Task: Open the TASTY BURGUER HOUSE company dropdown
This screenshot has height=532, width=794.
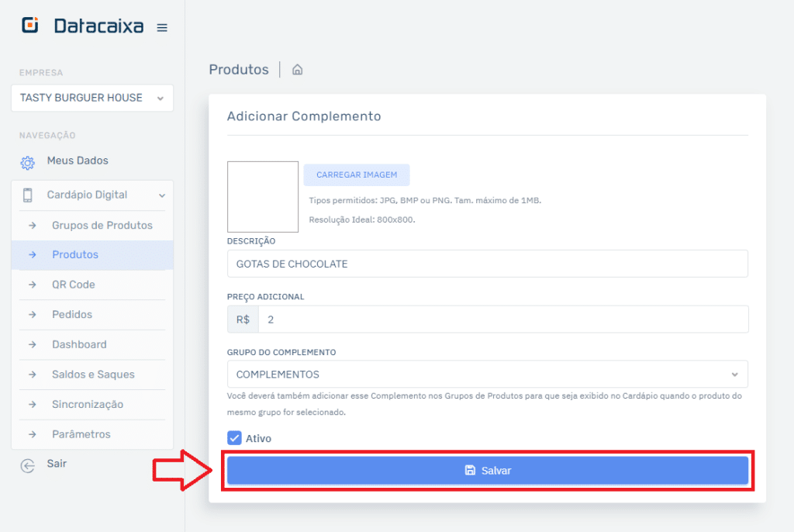Action: click(x=92, y=98)
